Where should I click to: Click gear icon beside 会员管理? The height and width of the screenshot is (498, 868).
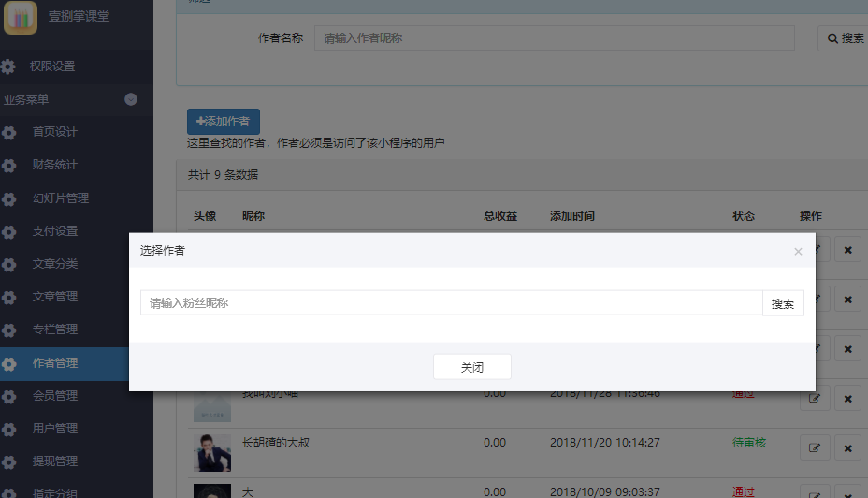tap(8, 396)
